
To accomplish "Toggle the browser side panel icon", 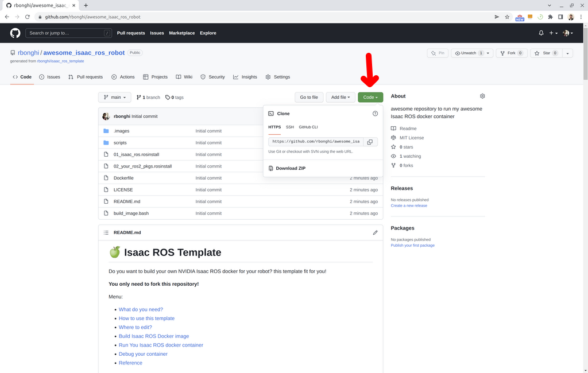I will (x=560, y=17).
